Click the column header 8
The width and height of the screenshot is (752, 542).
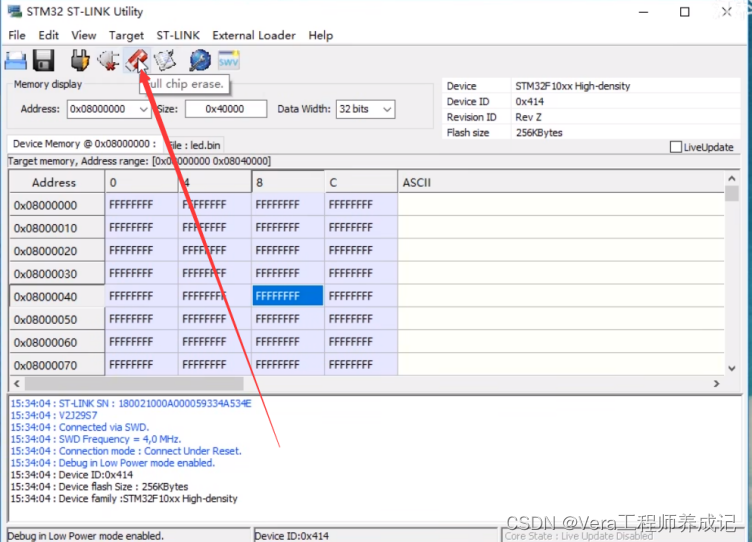[x=288, y=182]
